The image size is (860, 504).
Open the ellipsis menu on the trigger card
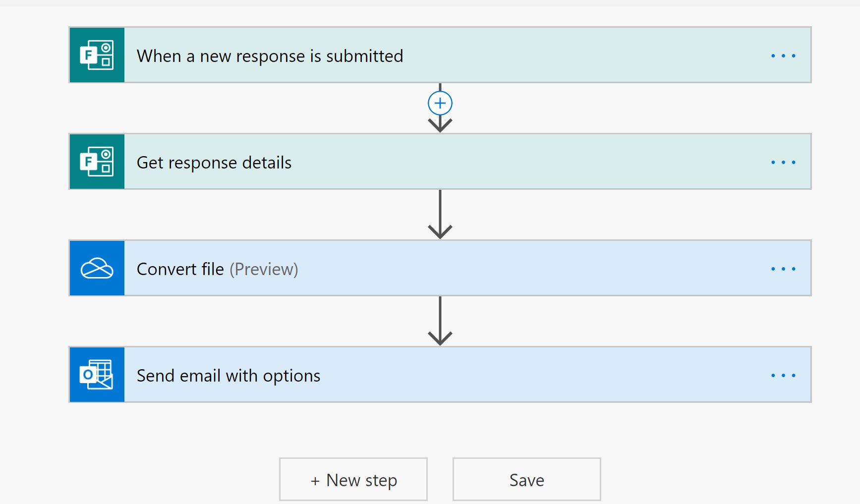pyautogui.click(x=783, y=55)
